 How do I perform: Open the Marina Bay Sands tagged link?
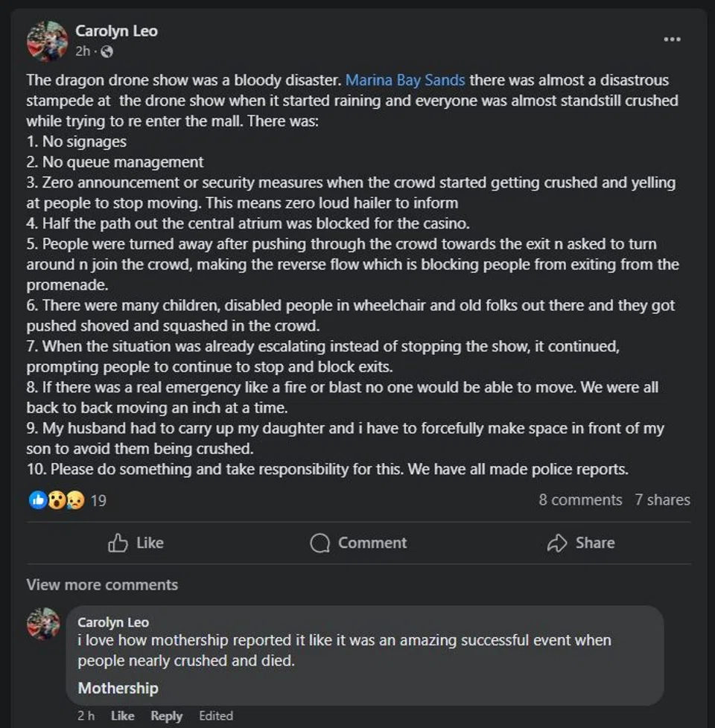[405, 80]
